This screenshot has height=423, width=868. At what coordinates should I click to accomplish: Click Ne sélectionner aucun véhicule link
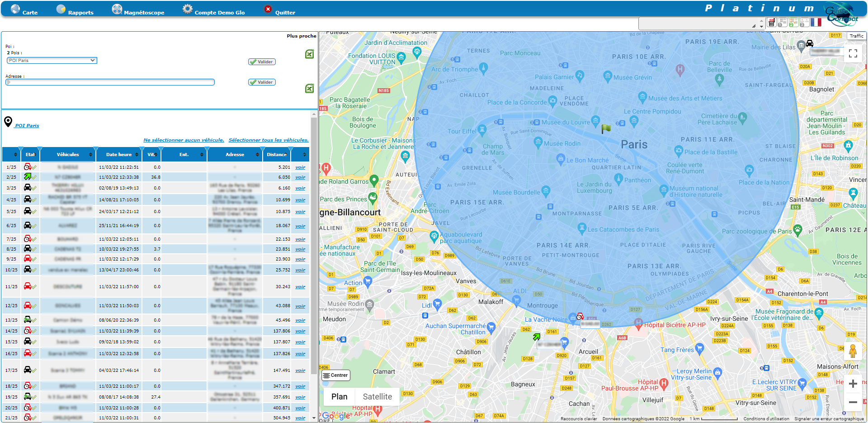point(184,140)
